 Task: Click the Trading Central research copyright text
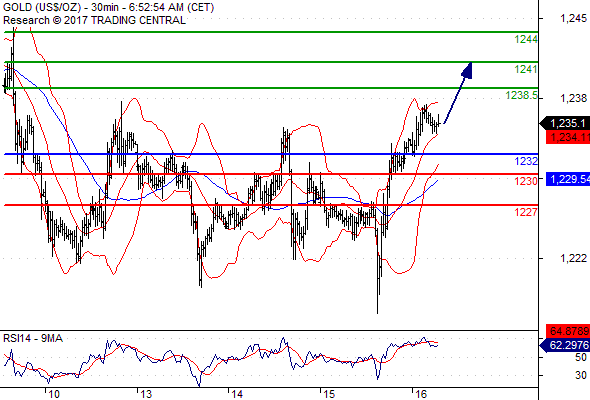click(94, 20)
